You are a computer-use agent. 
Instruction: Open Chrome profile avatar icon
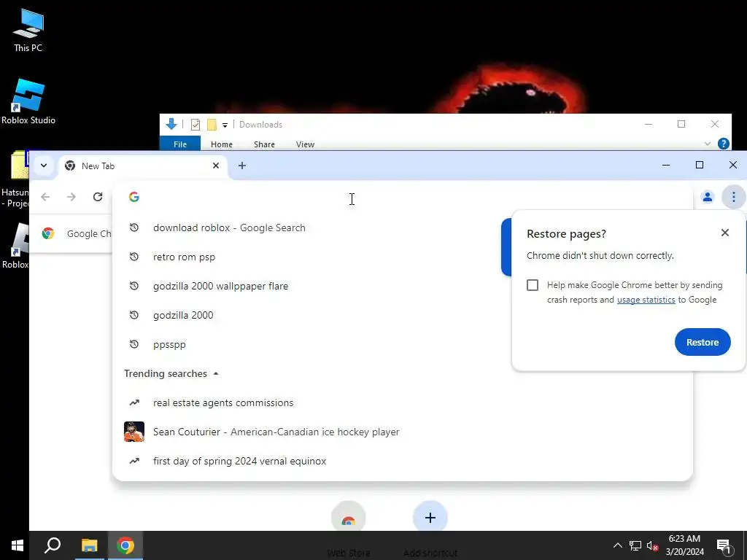coord(708,197)
